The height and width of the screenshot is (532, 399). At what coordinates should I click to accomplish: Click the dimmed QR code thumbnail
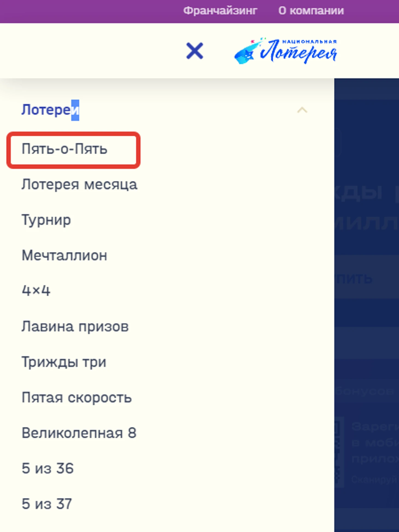(x=339, y=452)
